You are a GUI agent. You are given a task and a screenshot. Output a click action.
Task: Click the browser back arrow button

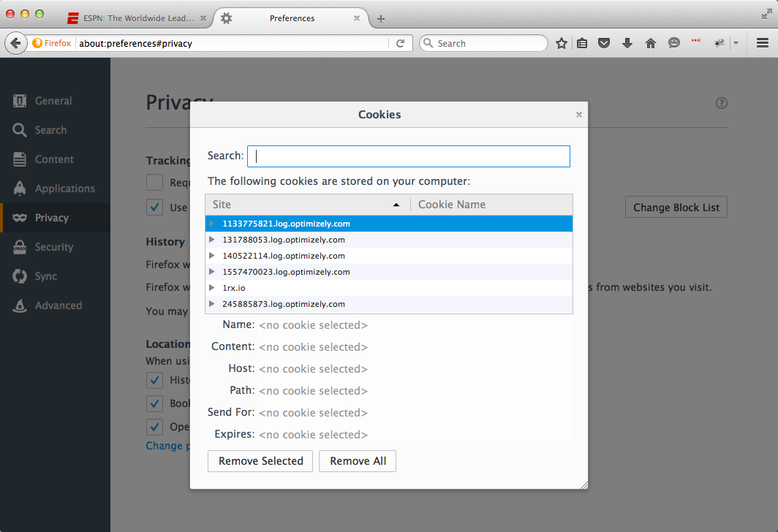point(15,43)
